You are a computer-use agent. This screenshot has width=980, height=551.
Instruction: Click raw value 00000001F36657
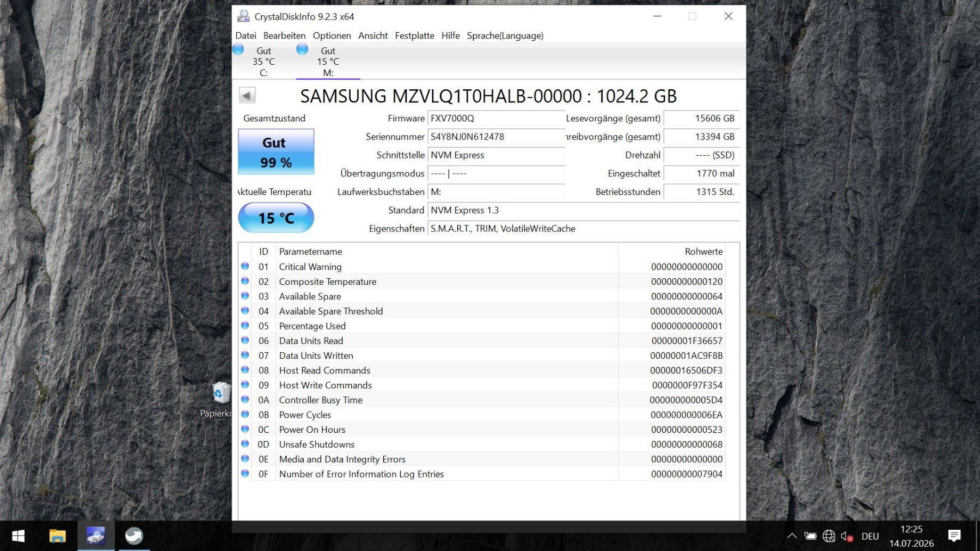coord(687,341)
